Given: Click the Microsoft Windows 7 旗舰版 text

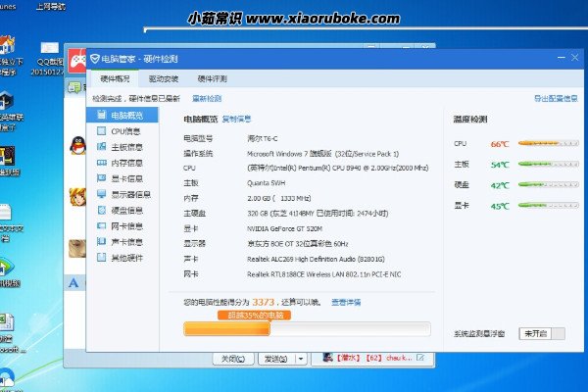Looking at the screenshot, I should 322,154.
